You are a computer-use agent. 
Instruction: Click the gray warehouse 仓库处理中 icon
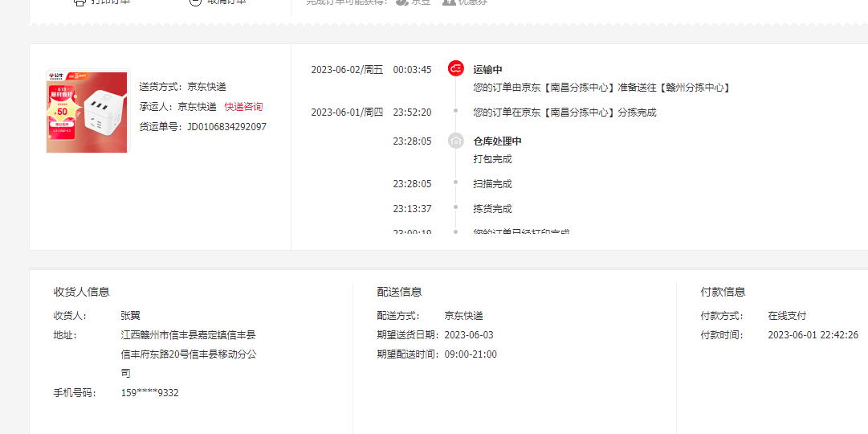pos(455,141)
